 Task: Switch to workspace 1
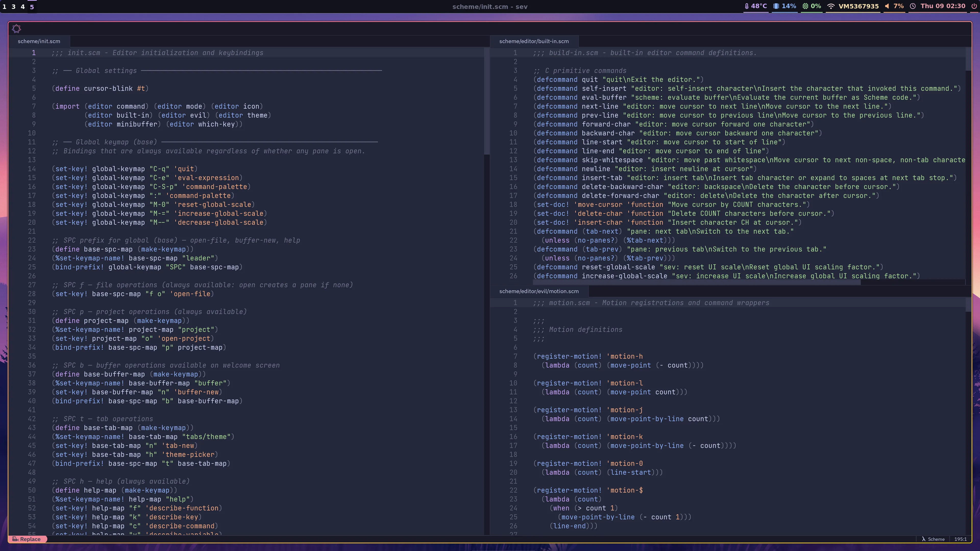[5, 6]
